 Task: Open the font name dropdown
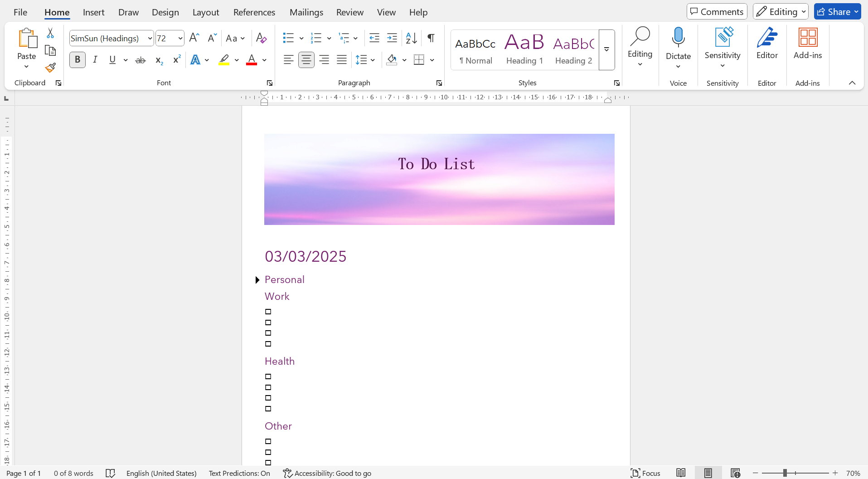coord(150,38)
